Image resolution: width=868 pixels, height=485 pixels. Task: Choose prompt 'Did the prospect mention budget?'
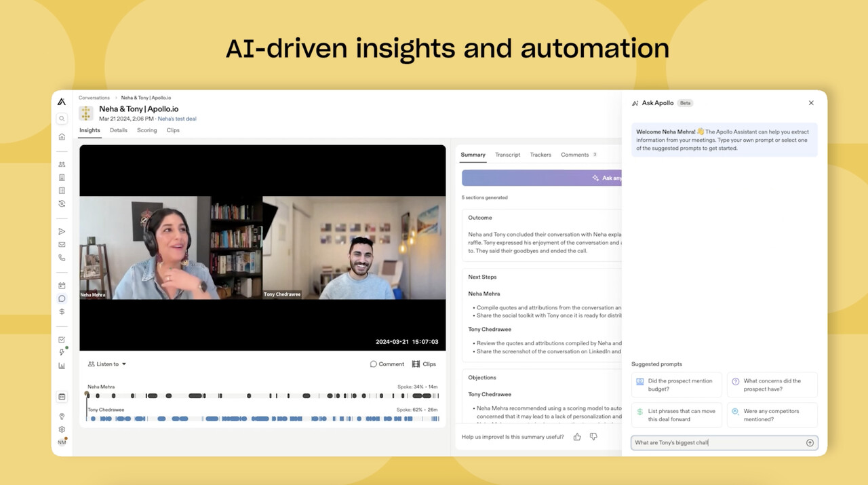[x=677, y=385]
